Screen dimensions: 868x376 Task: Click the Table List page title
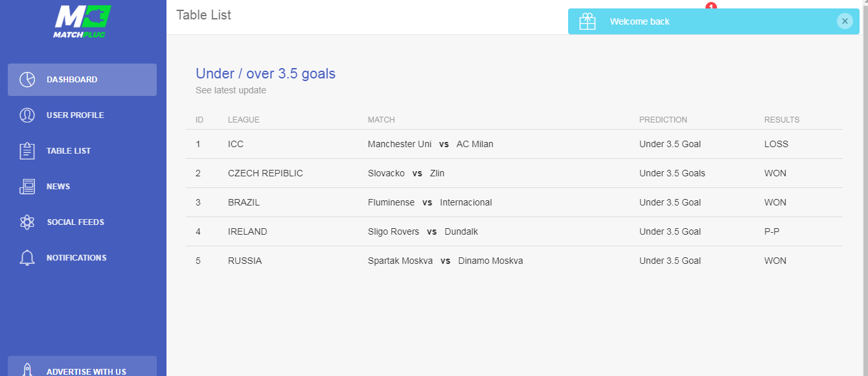click(x=203, y=15)
